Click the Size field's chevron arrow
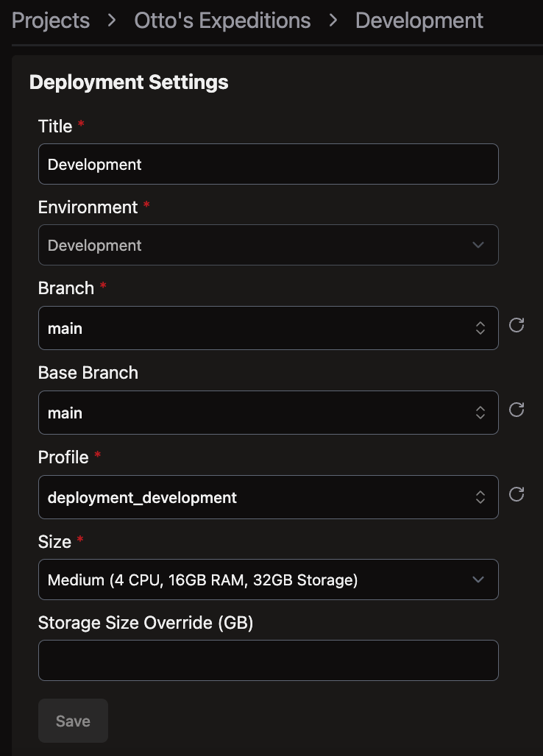Screen dimensions: 543x756 pos(478,580)
